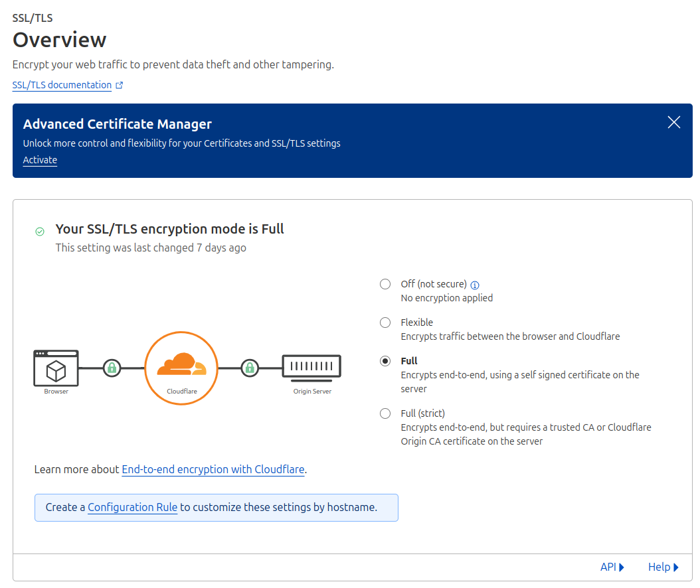Dismiss the Advanced Certificate Manager banner

tap(673, 122)
